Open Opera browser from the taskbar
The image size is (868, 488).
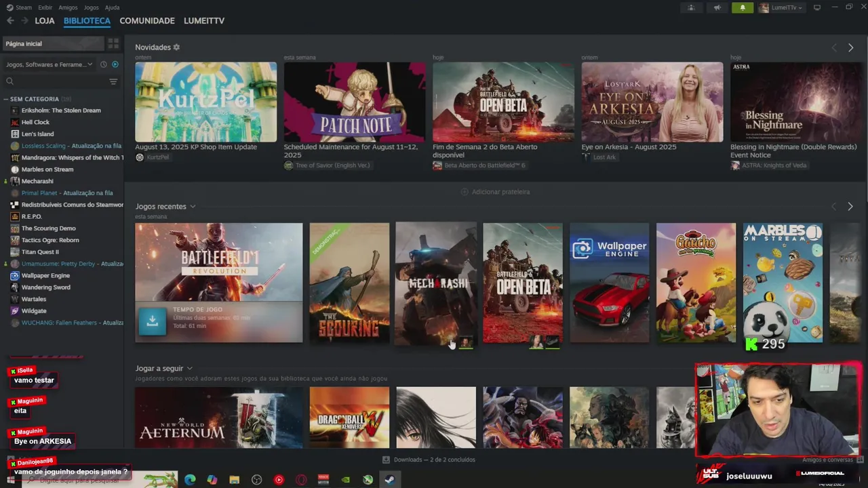pos(301,480)
